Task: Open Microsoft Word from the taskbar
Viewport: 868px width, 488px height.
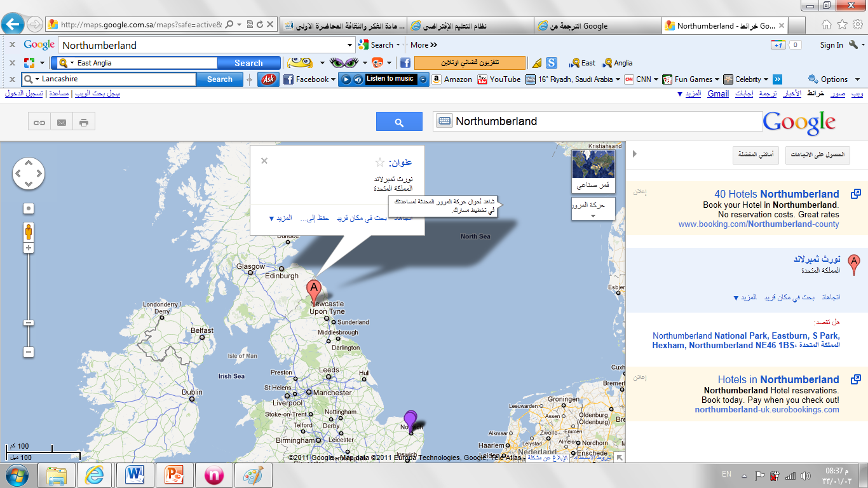Action: [134, 475]
